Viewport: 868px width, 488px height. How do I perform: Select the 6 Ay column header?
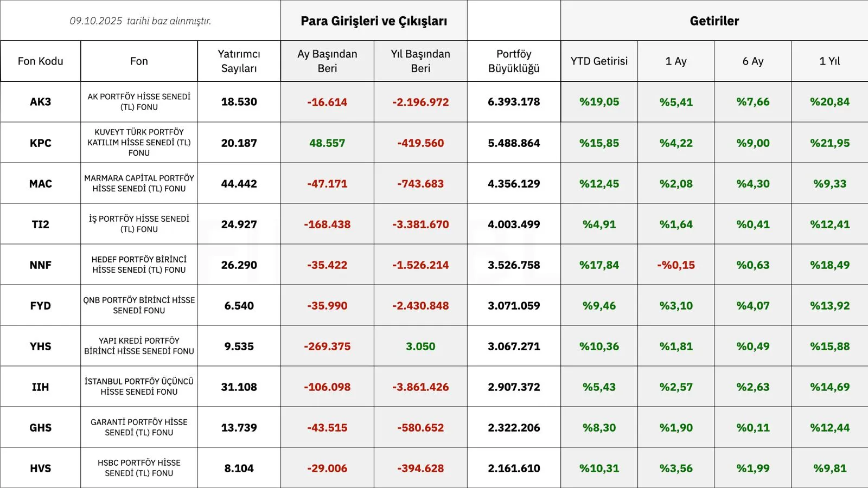tap(753, 61)
